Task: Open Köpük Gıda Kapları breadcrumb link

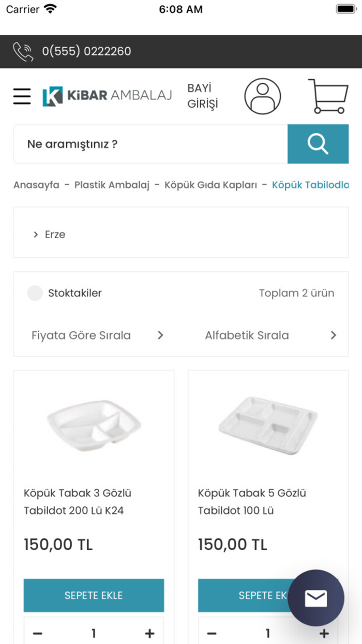Action: tap(212, 184)
